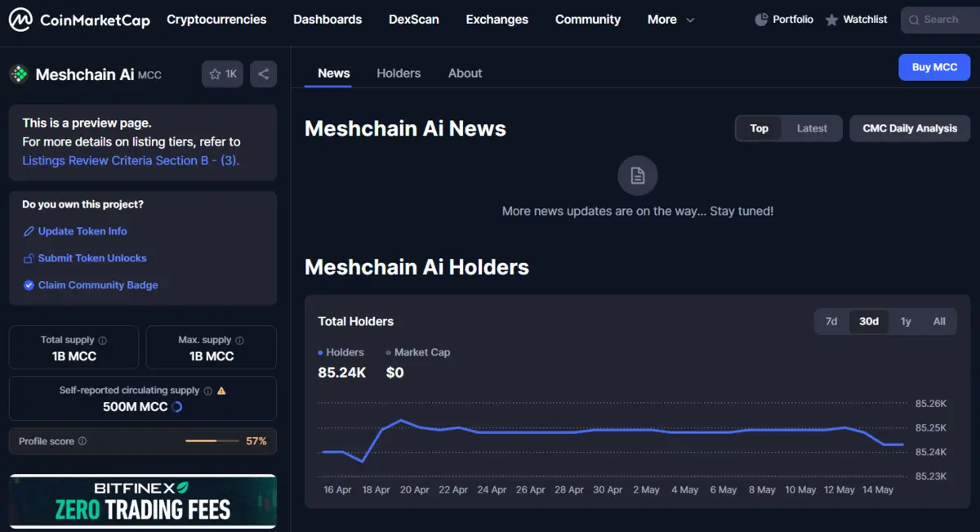Share Meshchain Ai using the share icon
This screenshot has height=532, width=980.
[x=263, y=74]
